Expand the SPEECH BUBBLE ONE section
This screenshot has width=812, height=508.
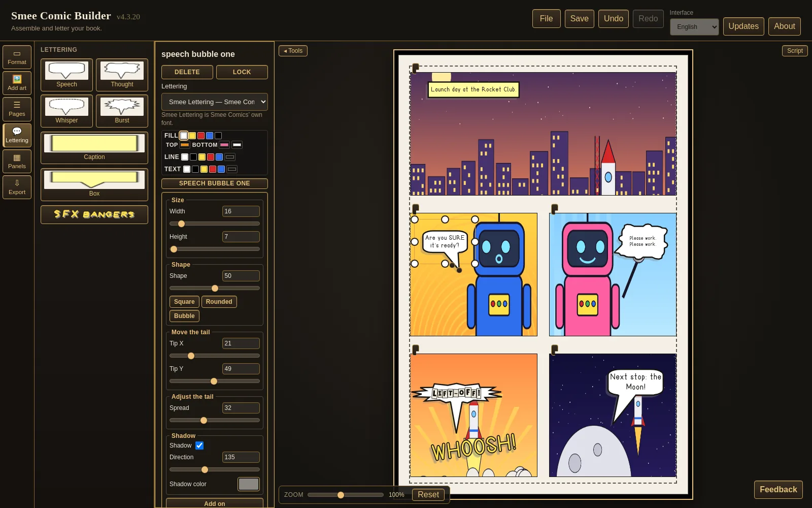point(215,183)
